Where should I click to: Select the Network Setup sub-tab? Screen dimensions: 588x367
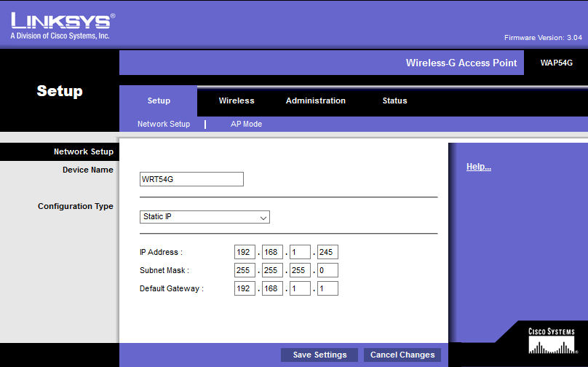click(164, 124)
